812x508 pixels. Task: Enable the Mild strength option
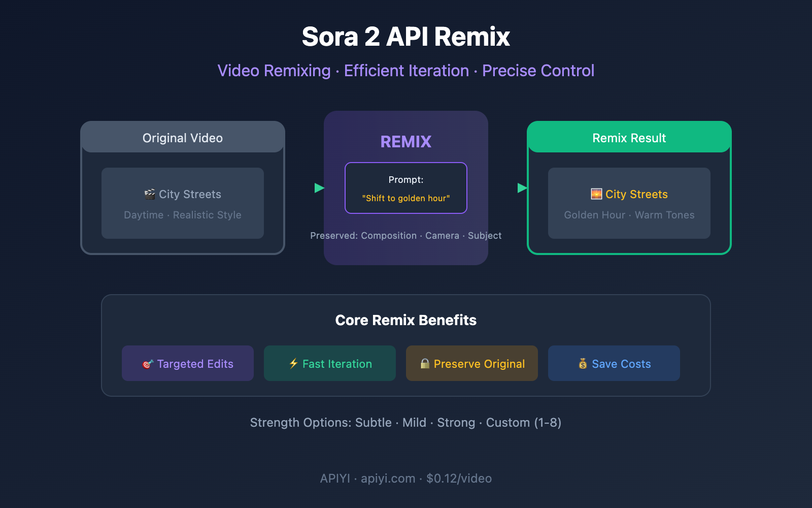[x=414, y=422]
